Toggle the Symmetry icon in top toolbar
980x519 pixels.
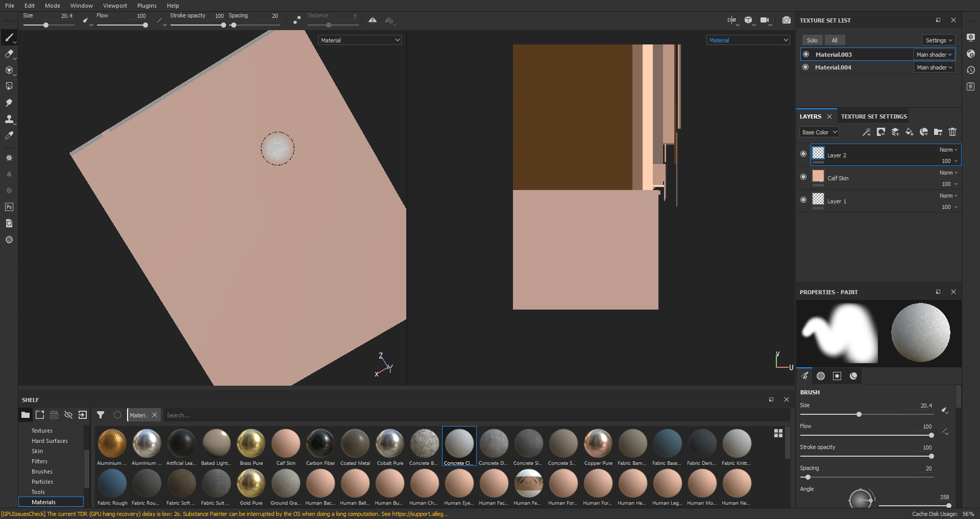373,20
